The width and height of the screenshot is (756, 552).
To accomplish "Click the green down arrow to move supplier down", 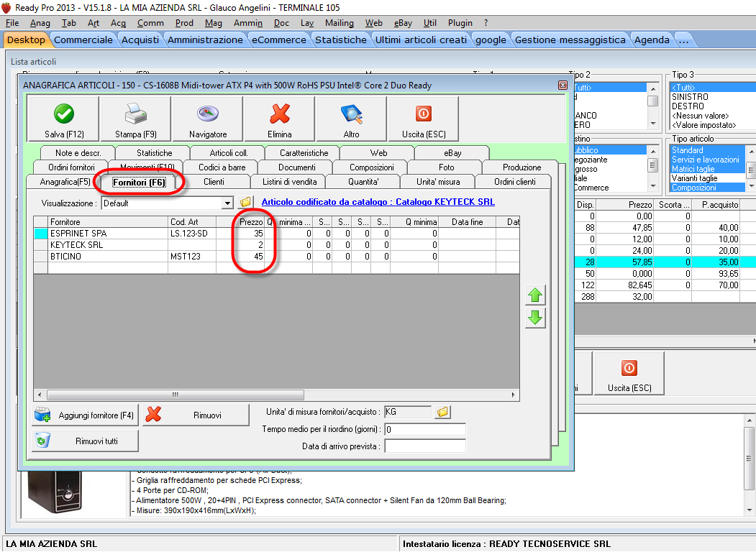I will [535, 318].
